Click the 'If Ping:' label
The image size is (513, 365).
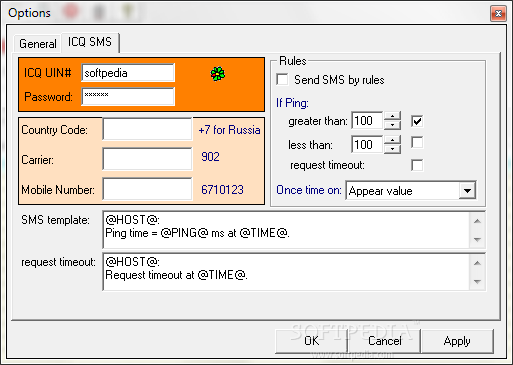pos(292,103)
